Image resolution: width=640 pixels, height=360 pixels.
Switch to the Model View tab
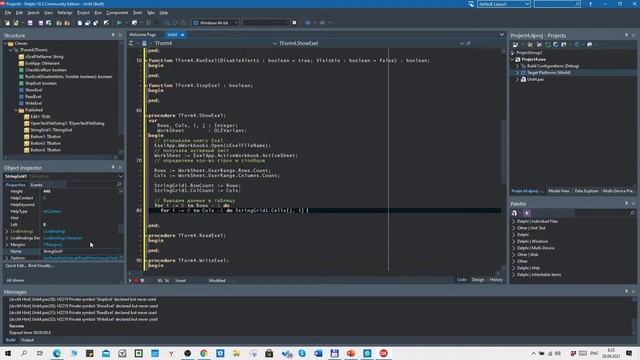pyautogui.click(x=558, y=191)
